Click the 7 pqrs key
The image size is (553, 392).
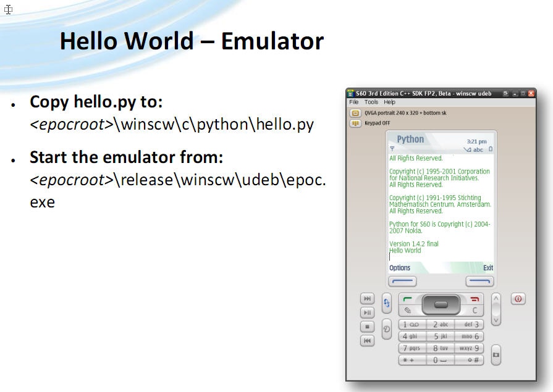click(x=412, y=348)
